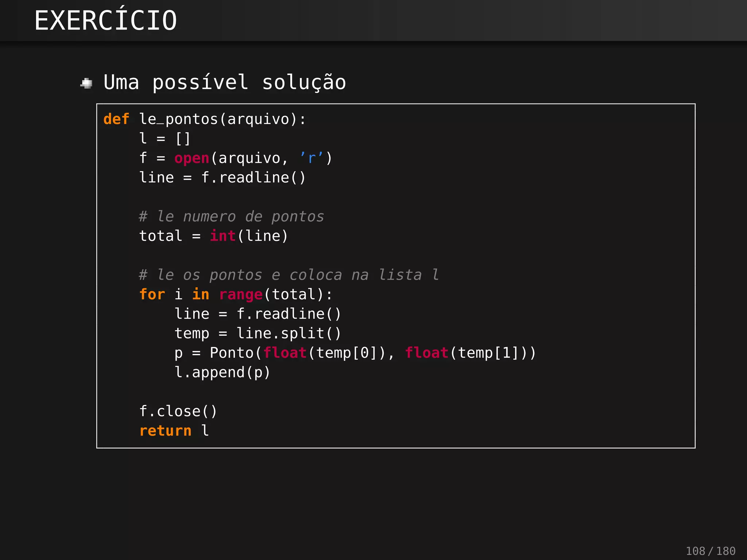Click the 'total = int(line)' line
This screenshot has width=747, height=560.
point(214,236)
